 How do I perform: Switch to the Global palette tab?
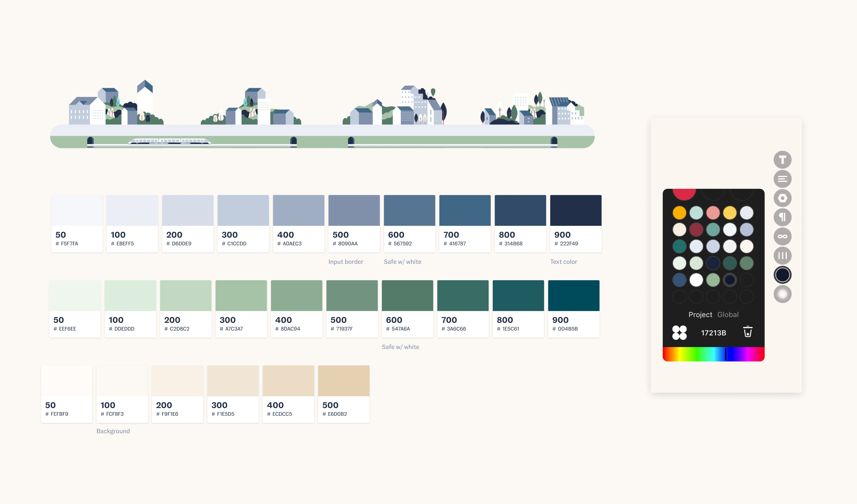coord(728,315)
